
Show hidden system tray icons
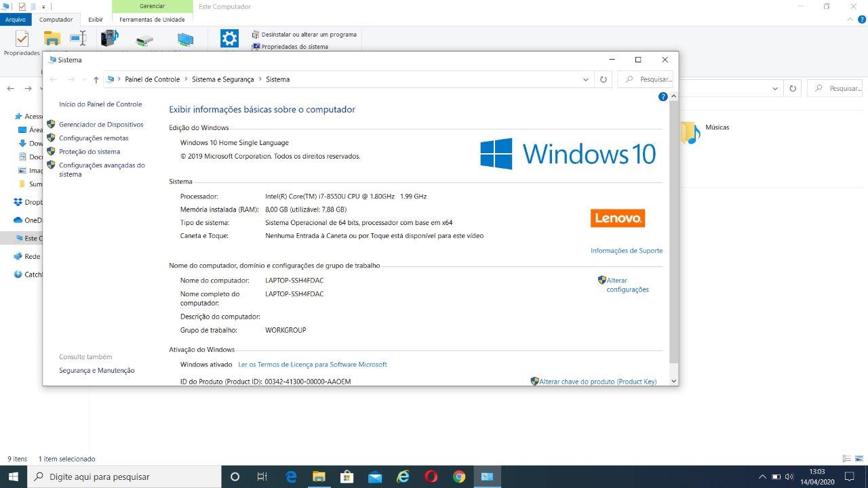pyautogui.click(x=762, y=476)
